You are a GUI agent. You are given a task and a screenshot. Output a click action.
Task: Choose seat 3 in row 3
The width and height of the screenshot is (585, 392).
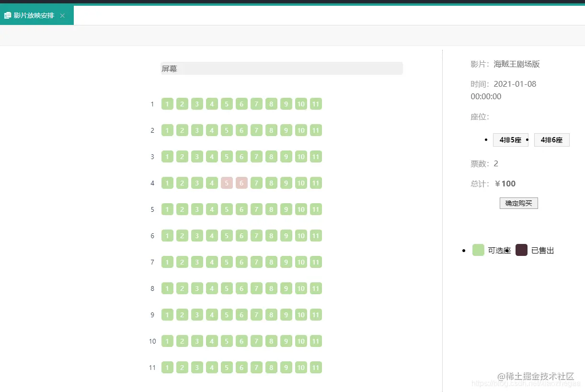(197, 157)
